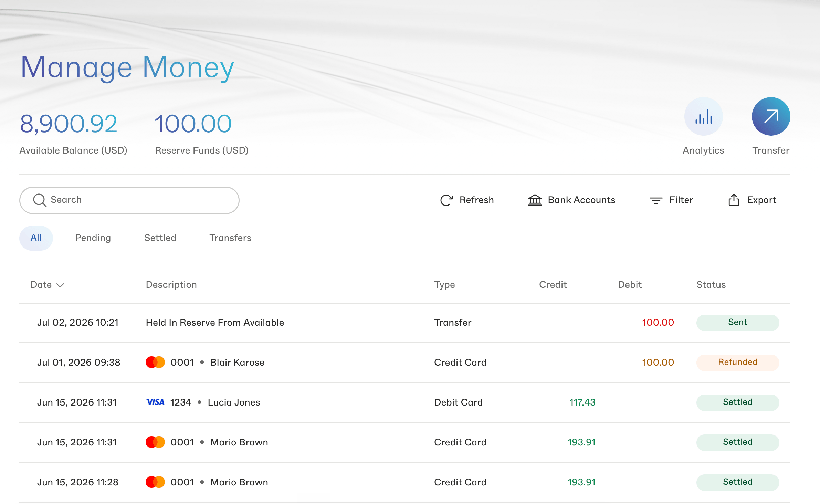Focus the Search input field

129,200
